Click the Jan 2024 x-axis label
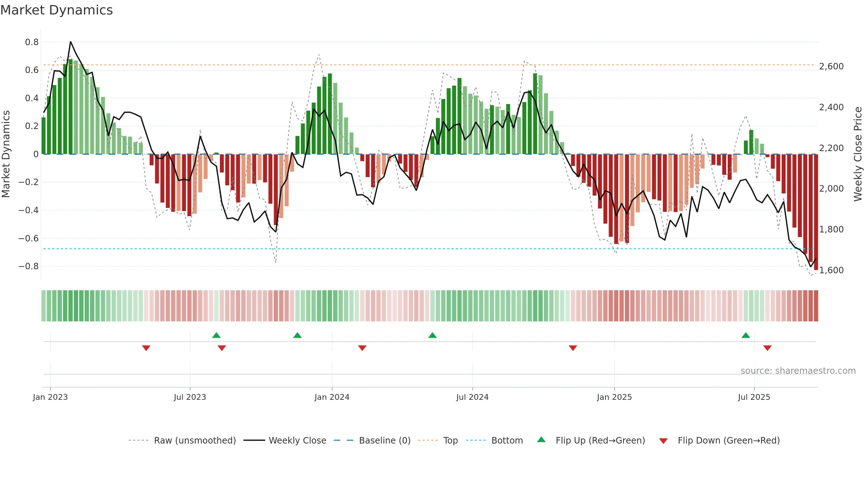The image size is (868, 488). [332, 397]
